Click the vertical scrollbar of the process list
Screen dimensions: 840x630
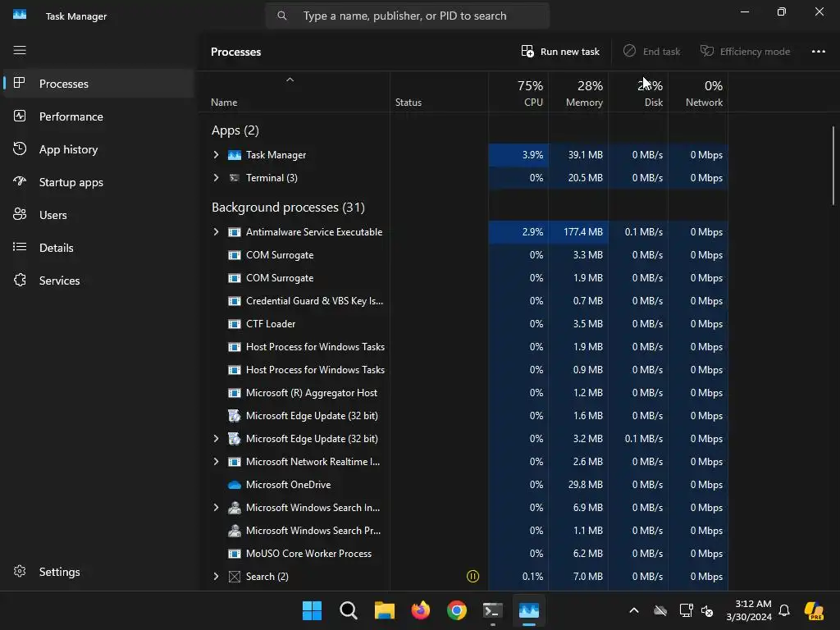[833, 165]
